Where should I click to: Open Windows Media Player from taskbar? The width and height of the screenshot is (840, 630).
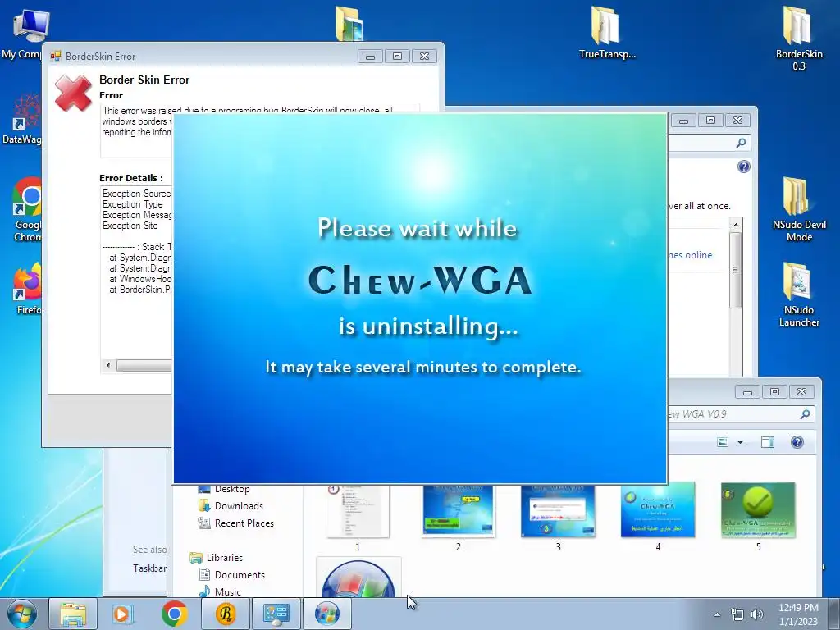(x=123, y=614)
